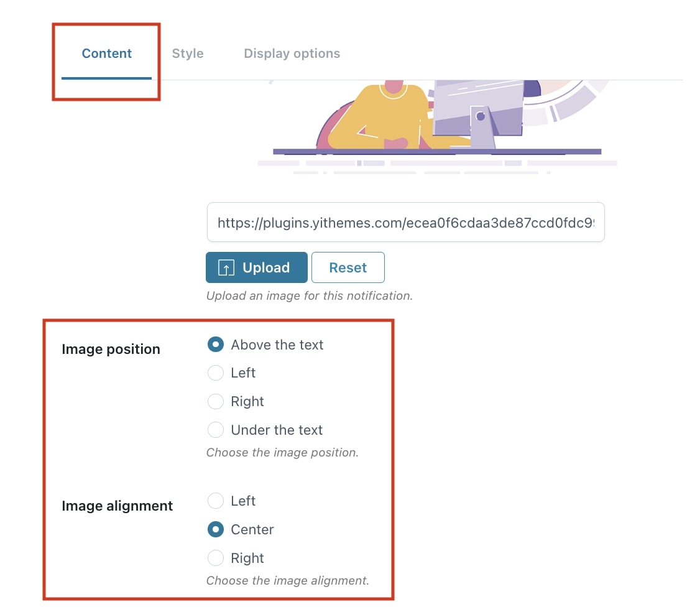
Task: Click the 'Center' alignment option label
Action: tap(252, 529)
